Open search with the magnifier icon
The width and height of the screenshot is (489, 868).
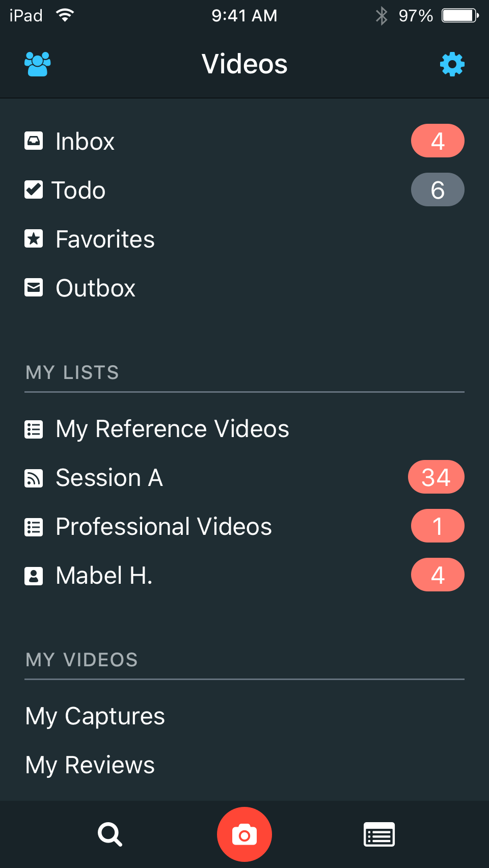110,834
